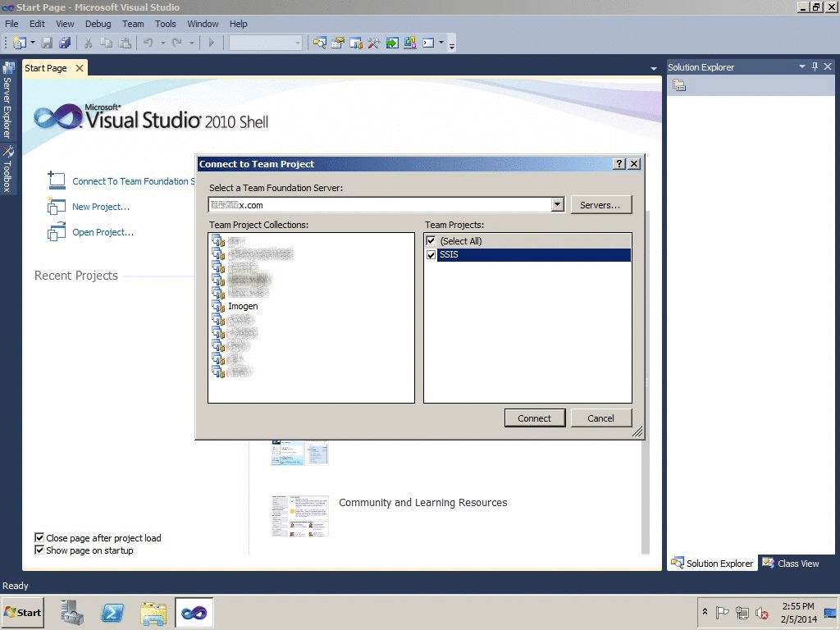The width and height of the screenshot is (840, 630).
Task: Open the Edit menu
Action: pyautogui.click(x=37, y=24)
